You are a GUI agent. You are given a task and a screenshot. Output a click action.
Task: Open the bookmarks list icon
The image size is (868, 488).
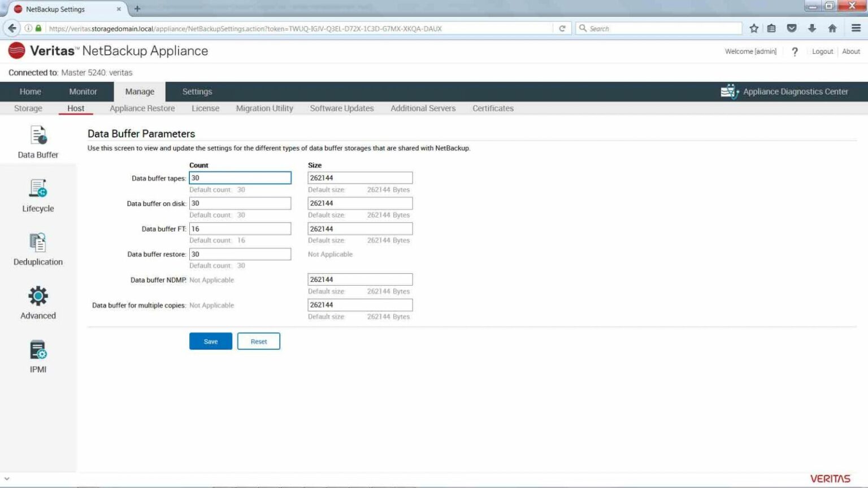771,28
